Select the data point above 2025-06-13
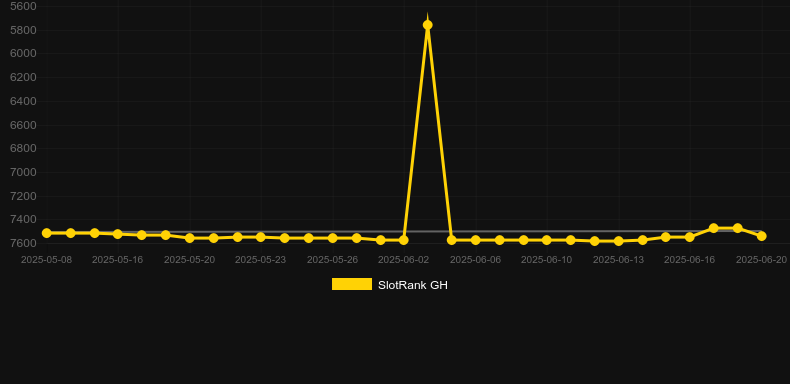 (x=619, y=241)
